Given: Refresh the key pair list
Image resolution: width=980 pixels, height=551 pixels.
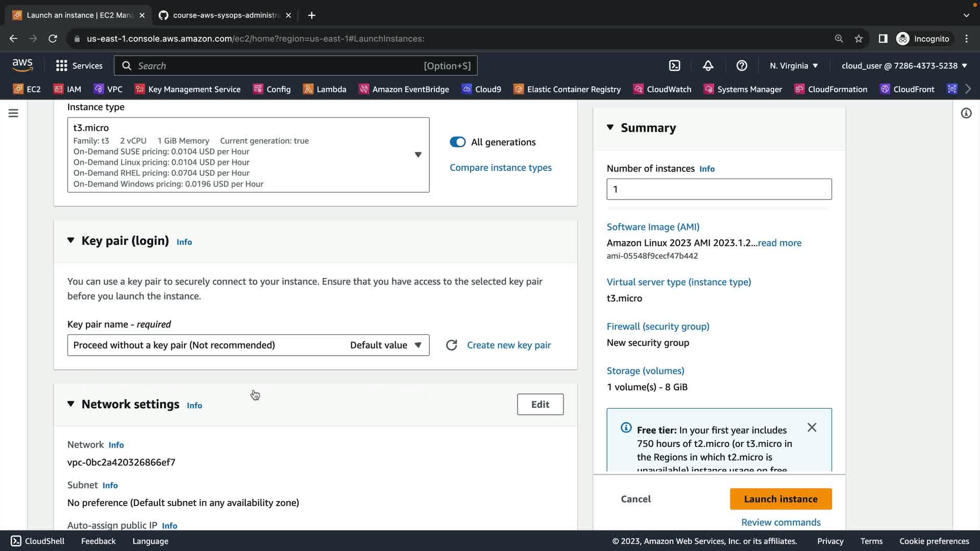Looking at the screenshot, I should click(451, 345).
